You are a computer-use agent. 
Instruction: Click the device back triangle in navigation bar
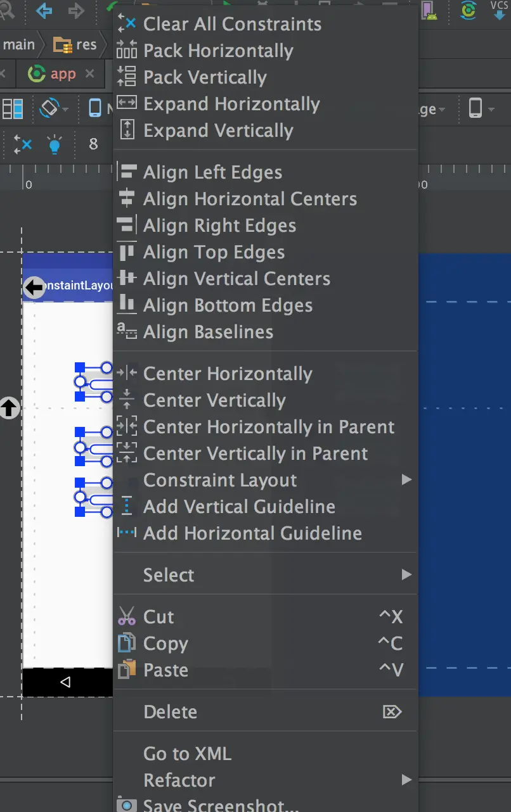pos(65,682)
